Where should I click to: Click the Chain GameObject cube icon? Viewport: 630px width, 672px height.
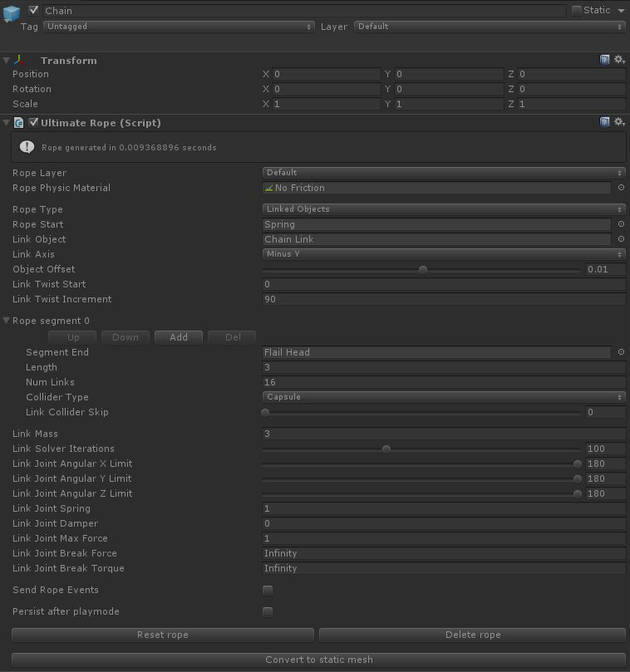tap(11, 12)
